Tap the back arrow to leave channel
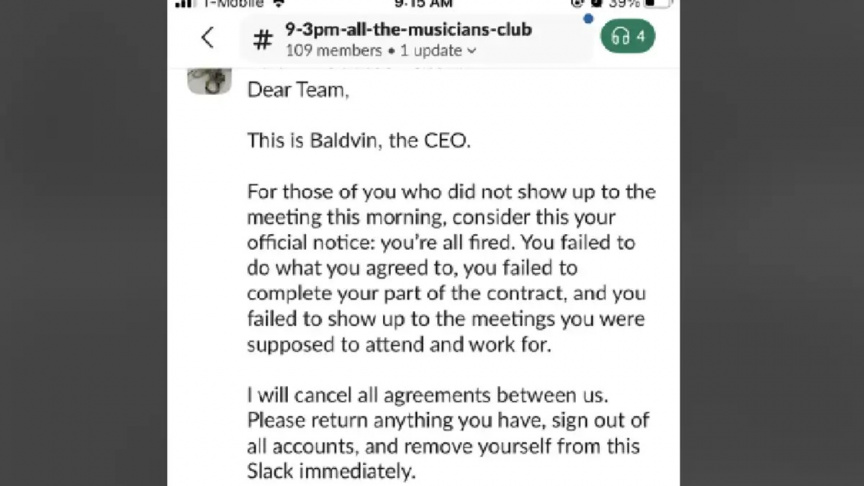This screenshot has height=486, width=864. pos(207,38)
